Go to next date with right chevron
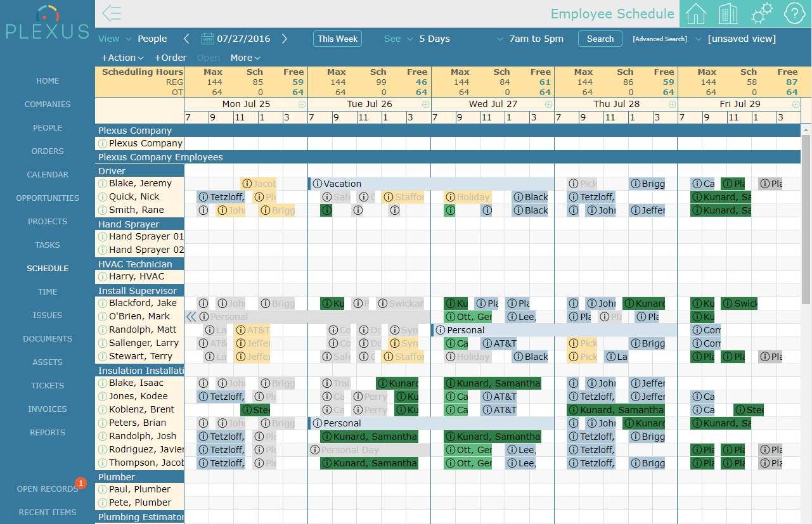Viewport: 812px width, 524px height. click(285, 39)
